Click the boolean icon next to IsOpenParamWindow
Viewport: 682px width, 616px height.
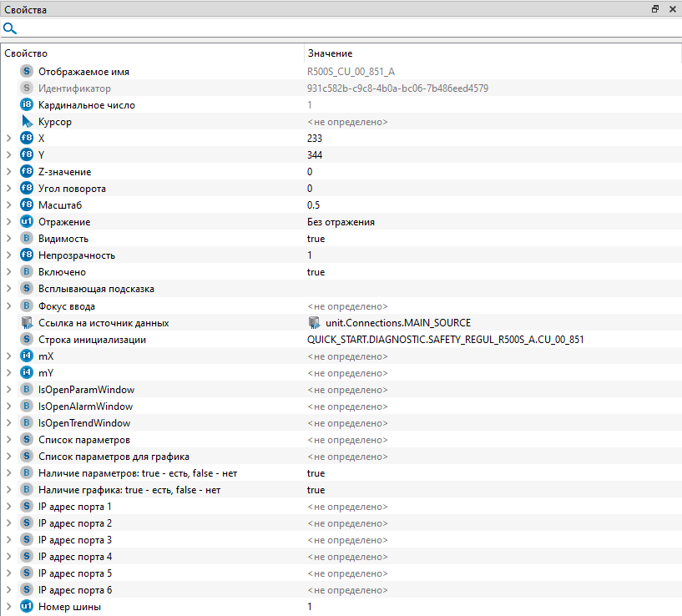click(x=27, y=390)
